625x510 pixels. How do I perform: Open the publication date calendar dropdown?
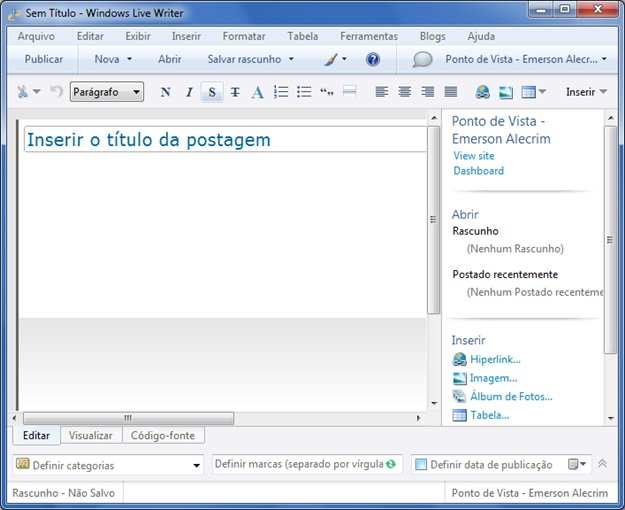click(x=577, y=464)
